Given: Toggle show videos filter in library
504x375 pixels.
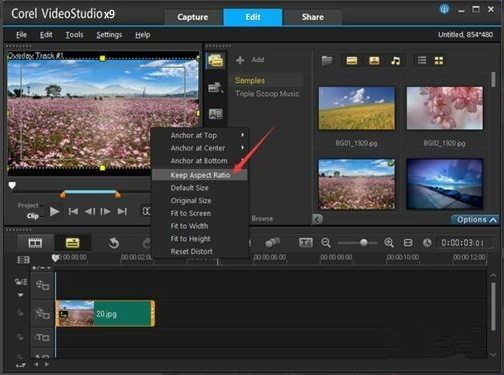Looking at the screenshot, I should pyautogui.click(x=352, y=61).
